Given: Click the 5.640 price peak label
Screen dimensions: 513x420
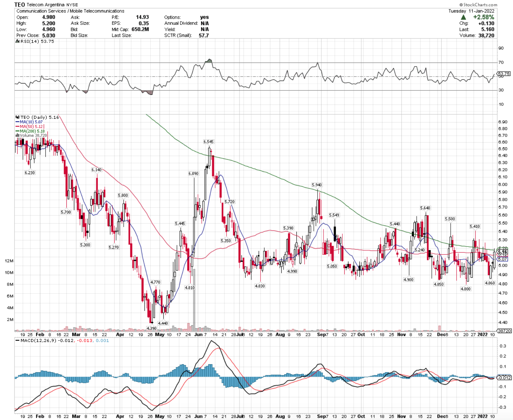Looking at the screenshot, I should tap(425, 208).
